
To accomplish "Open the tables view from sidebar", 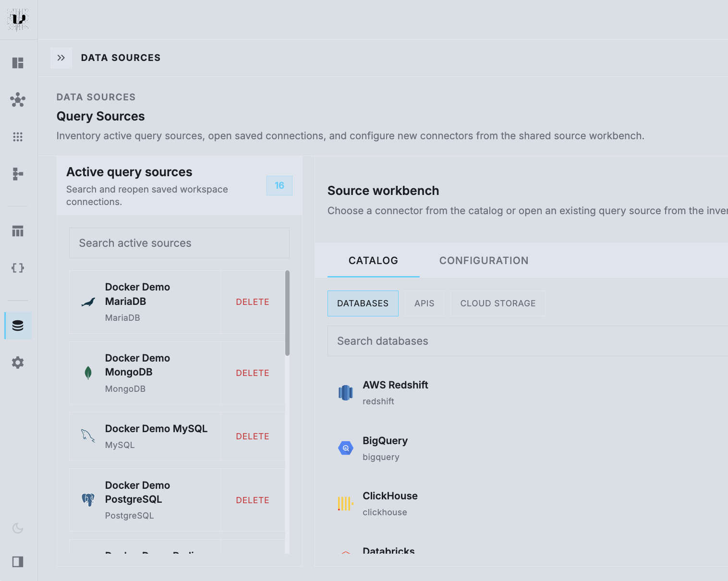I will coord(18,231).
